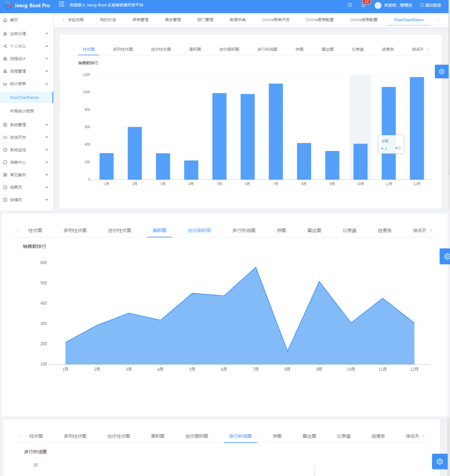Open settings gear beside 多行折线图 chart
The image size is (450, 476).
pyautogui.click(x=439, y=461)
